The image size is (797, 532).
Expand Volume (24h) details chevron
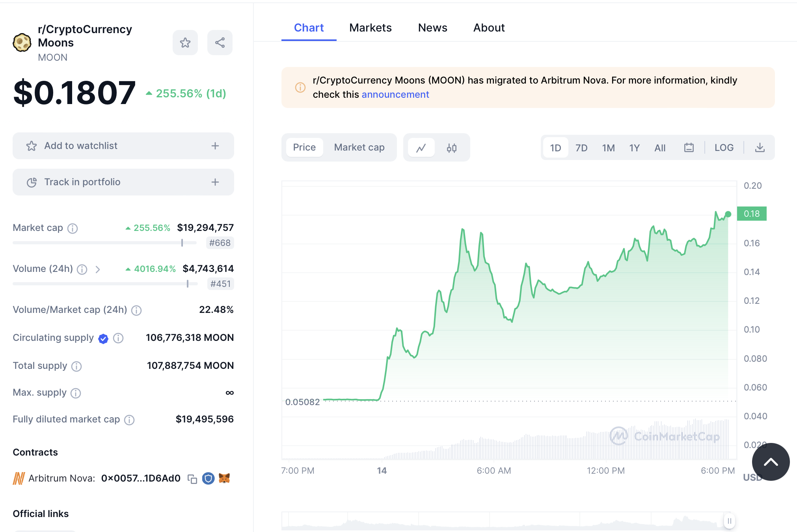[98, 269]
